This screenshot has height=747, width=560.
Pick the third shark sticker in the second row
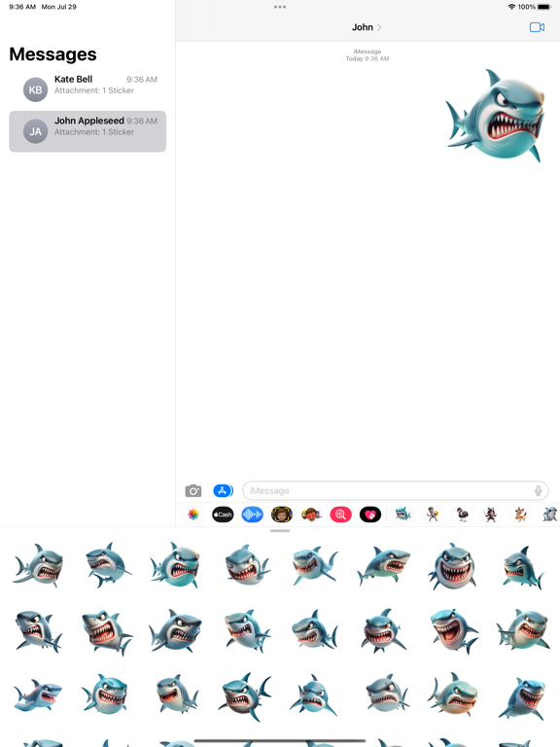click(176, 630)
